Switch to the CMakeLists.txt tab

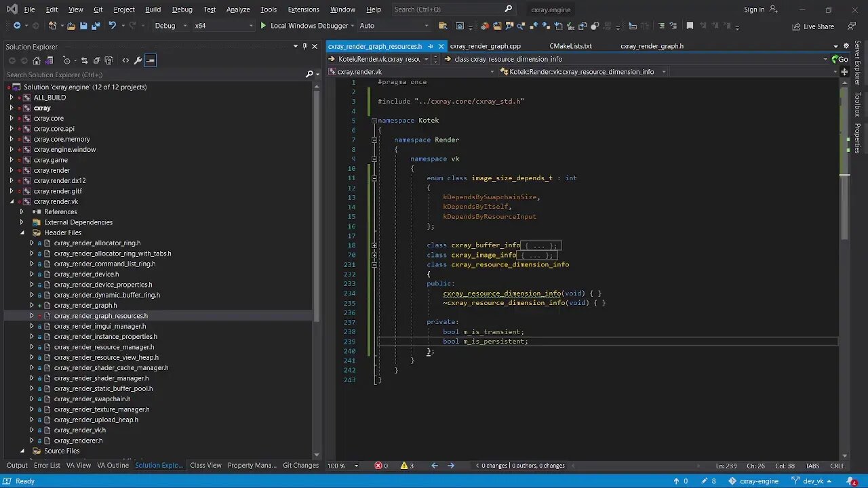[570, 46]
